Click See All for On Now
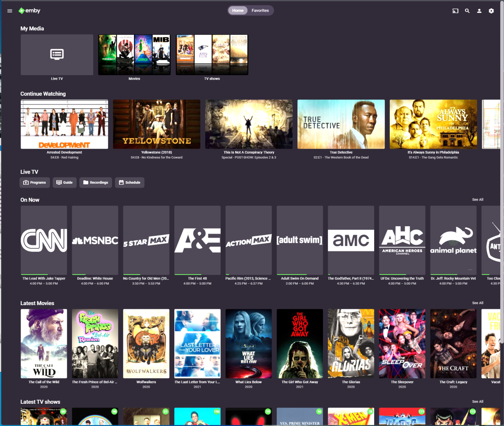This screenshot has width=504, height=426. [x=478, y=200]
